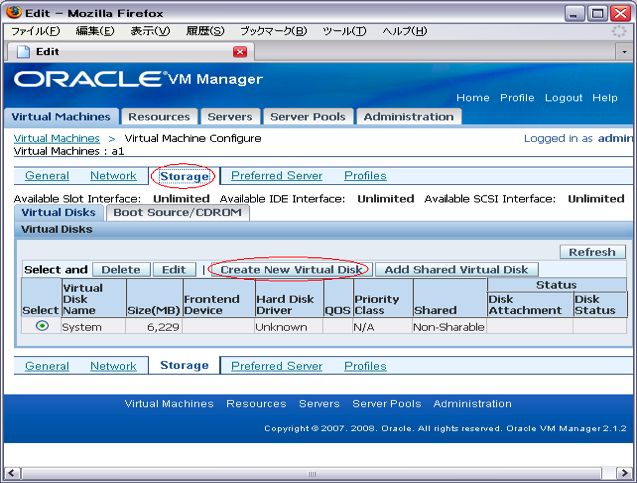Viewport: 637px width, 483px height.
Task: Open the top Preferred Server link
Action: coord(277,176)
